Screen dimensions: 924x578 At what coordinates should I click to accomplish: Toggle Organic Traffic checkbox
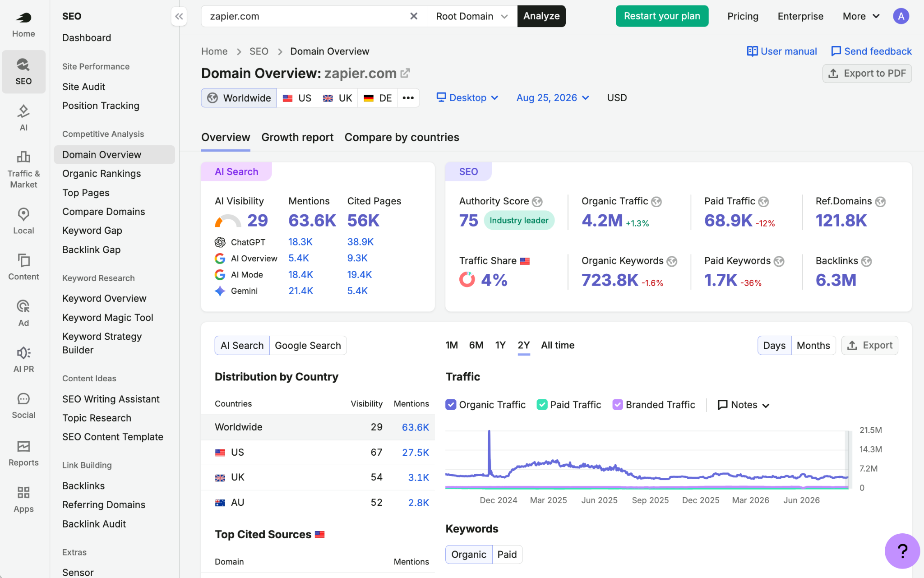pos(450,405)
